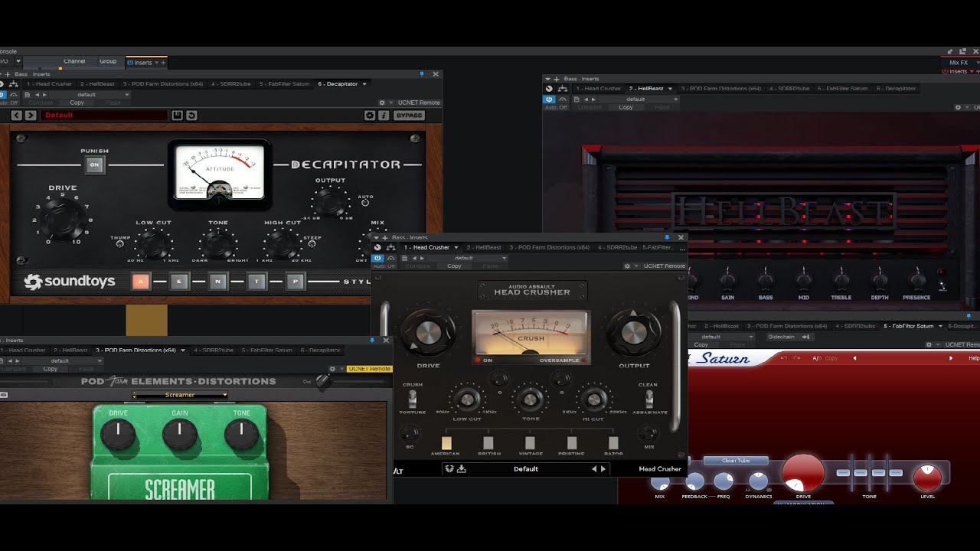Switch to '1 - Head Crusher' tab in Decapitator window
The width and height of the screenshot is (980, 551).
(49, 84)
